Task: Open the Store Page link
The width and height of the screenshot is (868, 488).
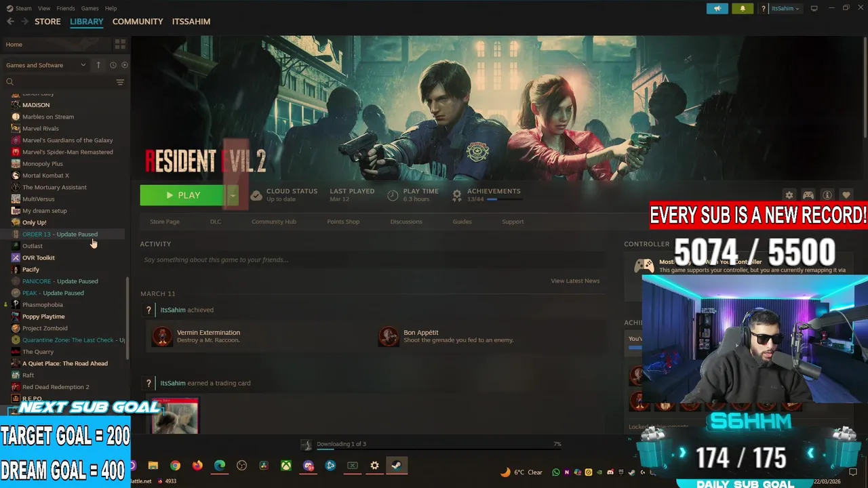Action: point(165,222)
